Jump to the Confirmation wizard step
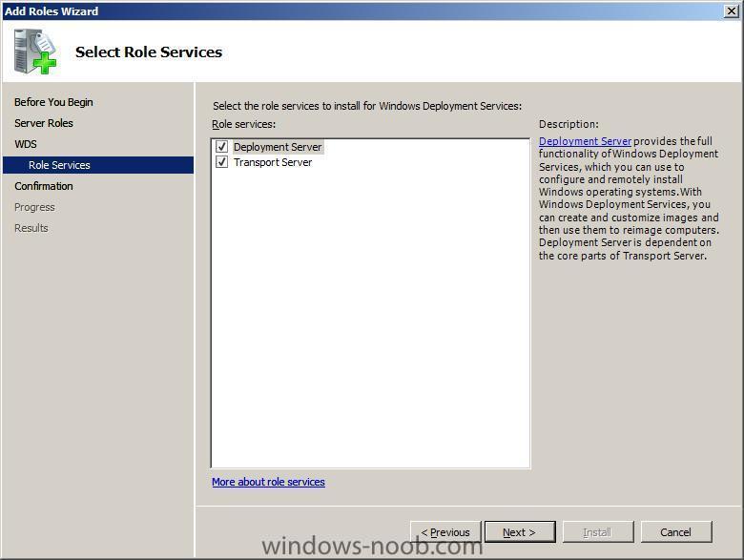 pos(44,186)
